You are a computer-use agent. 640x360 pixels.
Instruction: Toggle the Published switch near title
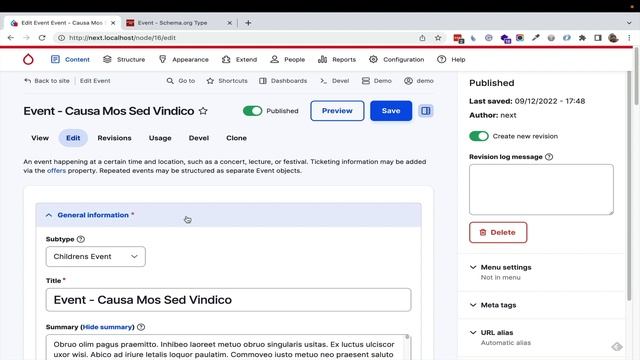pos(252,111)
